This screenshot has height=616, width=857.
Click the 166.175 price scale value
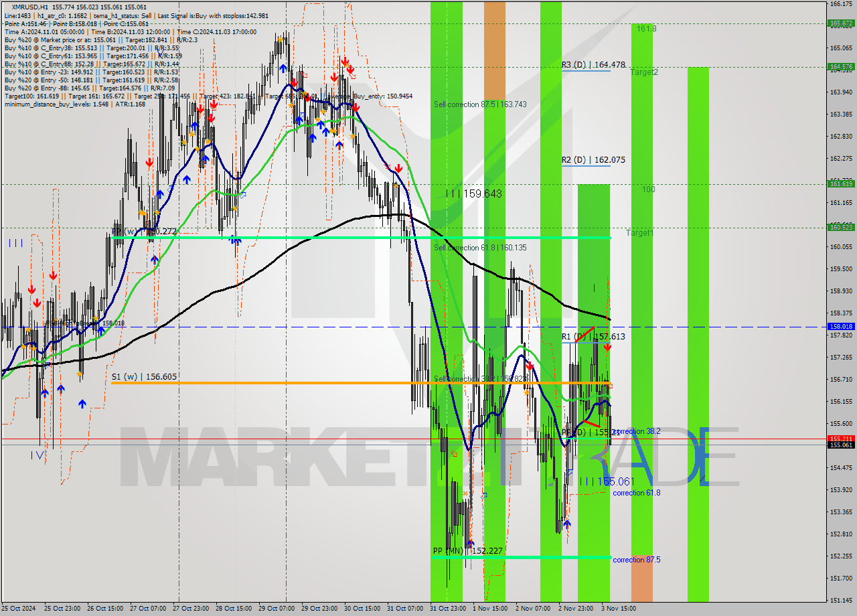pyautogui.click(x=841, y=4)
